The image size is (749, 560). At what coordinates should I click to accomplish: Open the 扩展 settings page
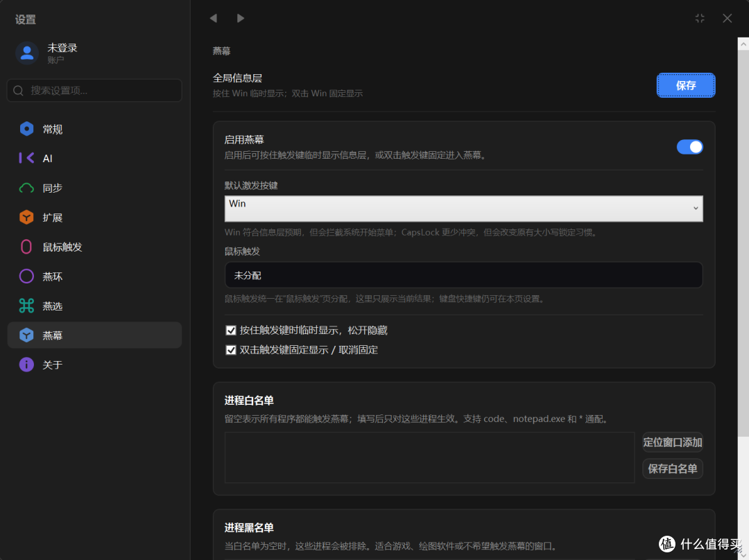pyautogui.click(x=94, y=217)
